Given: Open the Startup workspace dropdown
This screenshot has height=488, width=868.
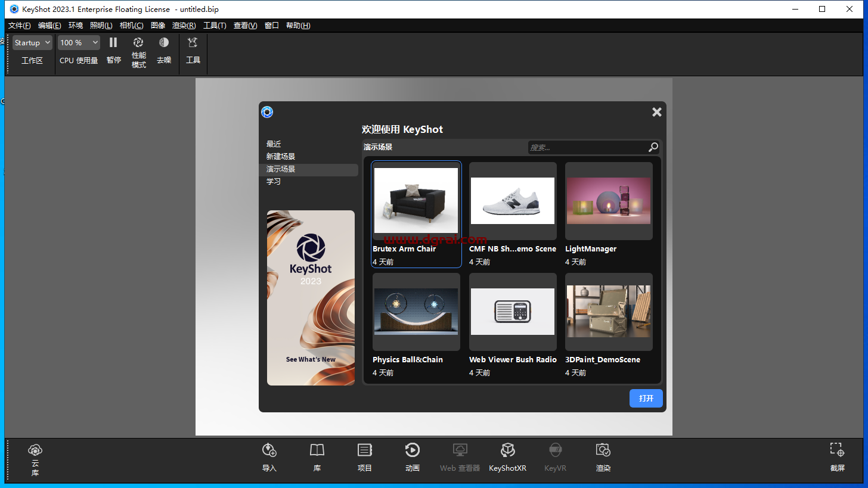Looking at the screenshot, I should [32, 42].
